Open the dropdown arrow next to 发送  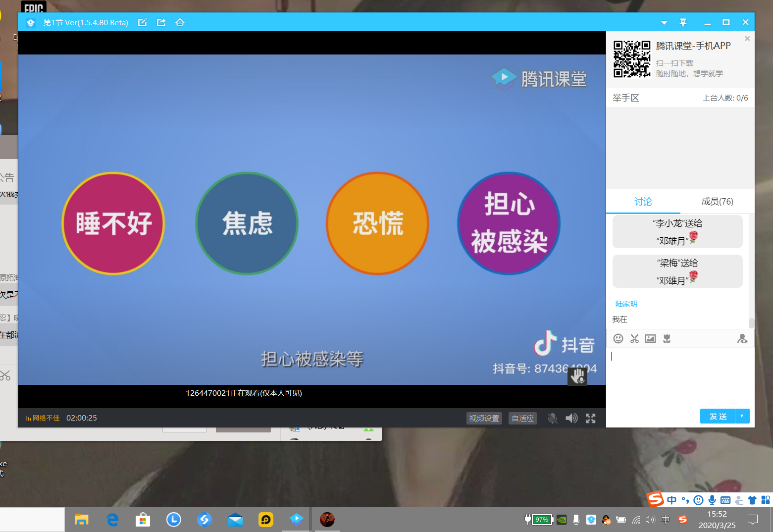[742, 416]
